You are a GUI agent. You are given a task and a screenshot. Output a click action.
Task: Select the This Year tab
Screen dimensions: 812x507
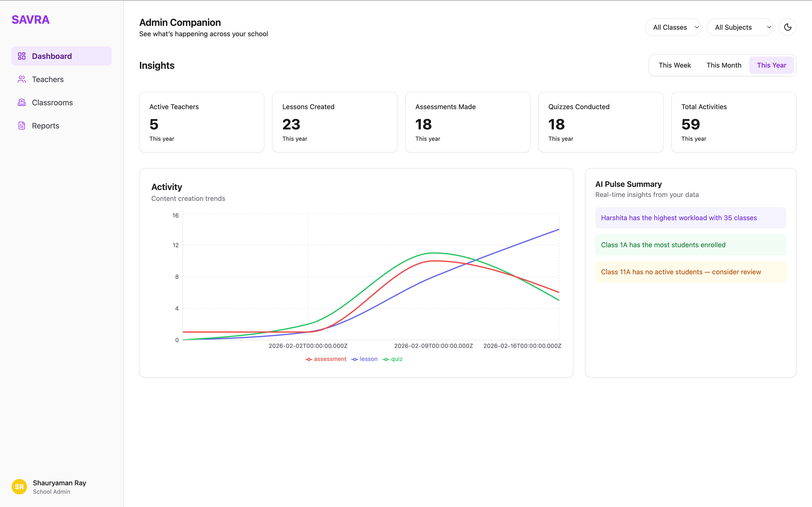(x=771, y=65)
